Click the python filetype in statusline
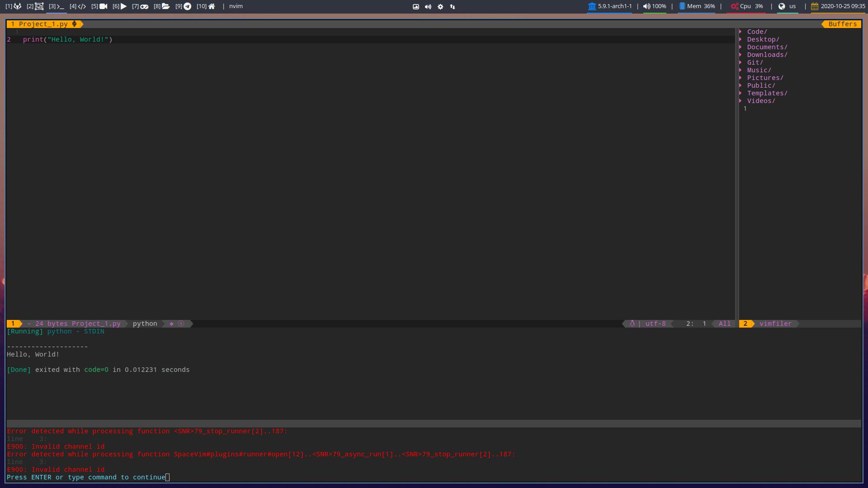 [x=145, y=324]
